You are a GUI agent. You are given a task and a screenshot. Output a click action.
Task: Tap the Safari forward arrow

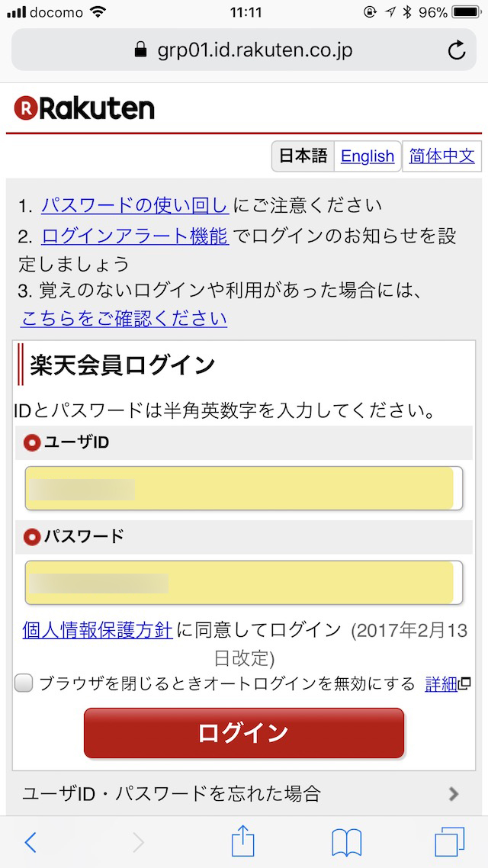(x=138, y=842)
